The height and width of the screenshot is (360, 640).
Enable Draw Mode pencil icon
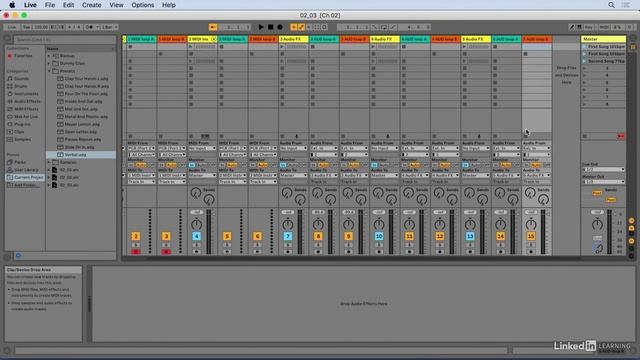[x=571, y=27]
